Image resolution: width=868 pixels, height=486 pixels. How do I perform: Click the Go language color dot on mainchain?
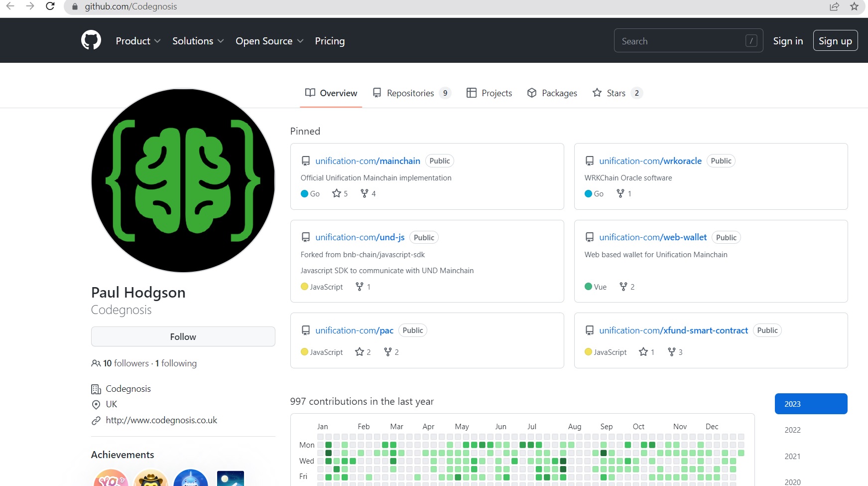(304, 193)
